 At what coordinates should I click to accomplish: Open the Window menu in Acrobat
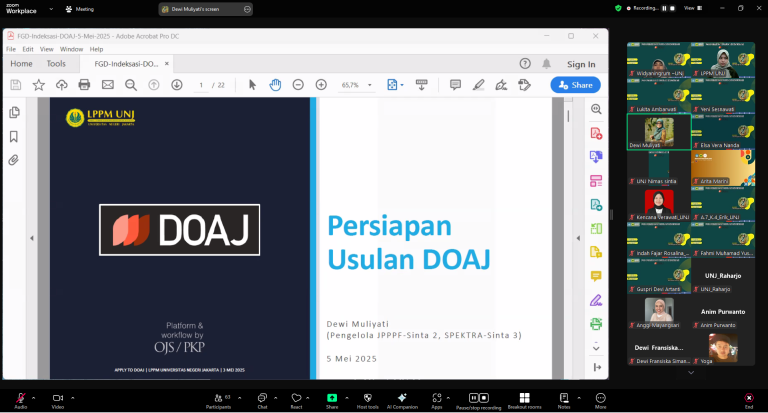click(x=71, y=48)
